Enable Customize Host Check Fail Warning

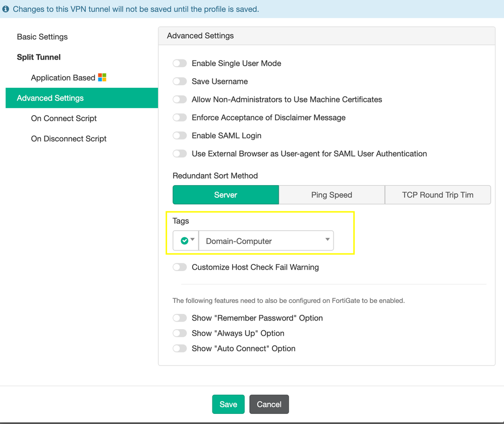pos(180,268)
